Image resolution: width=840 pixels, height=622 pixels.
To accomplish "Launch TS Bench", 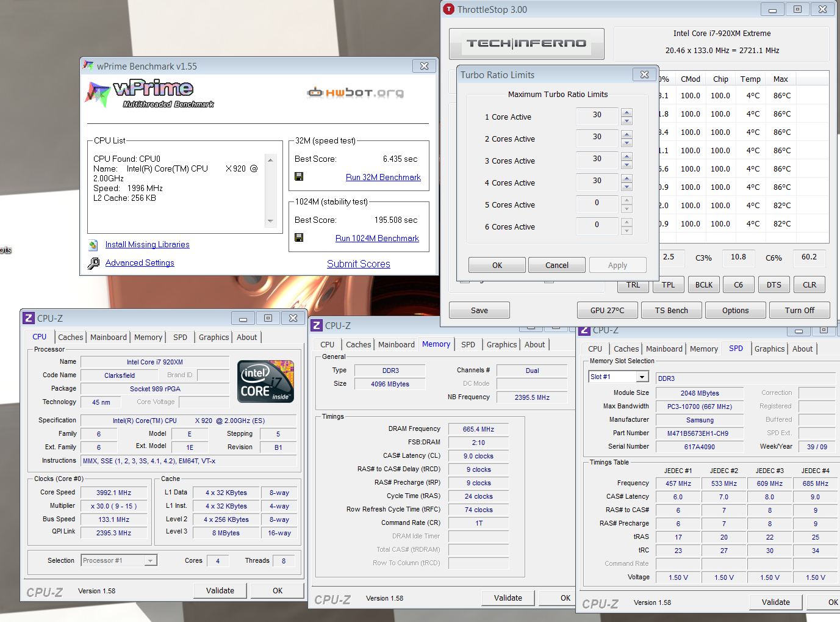I will point(672,310).
